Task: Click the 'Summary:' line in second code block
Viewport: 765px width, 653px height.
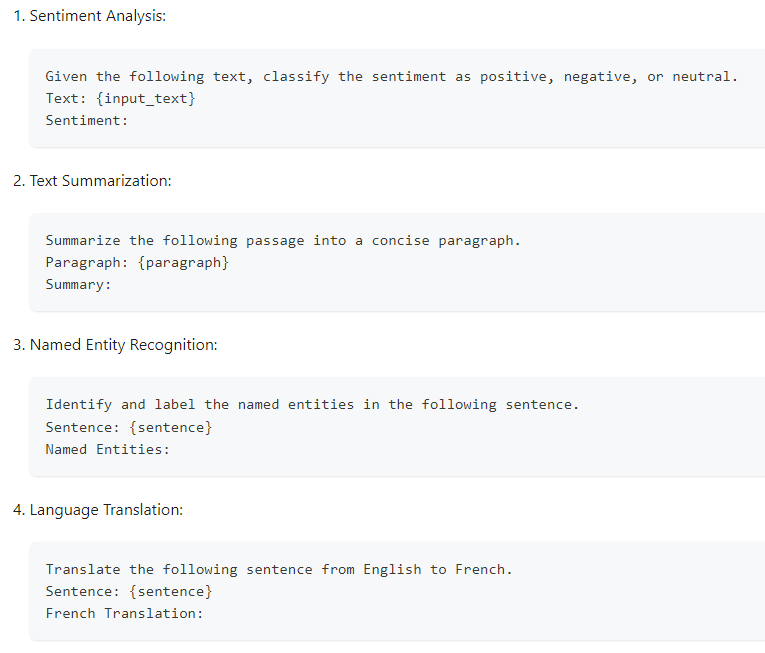Action: click(x=78, y=285)
